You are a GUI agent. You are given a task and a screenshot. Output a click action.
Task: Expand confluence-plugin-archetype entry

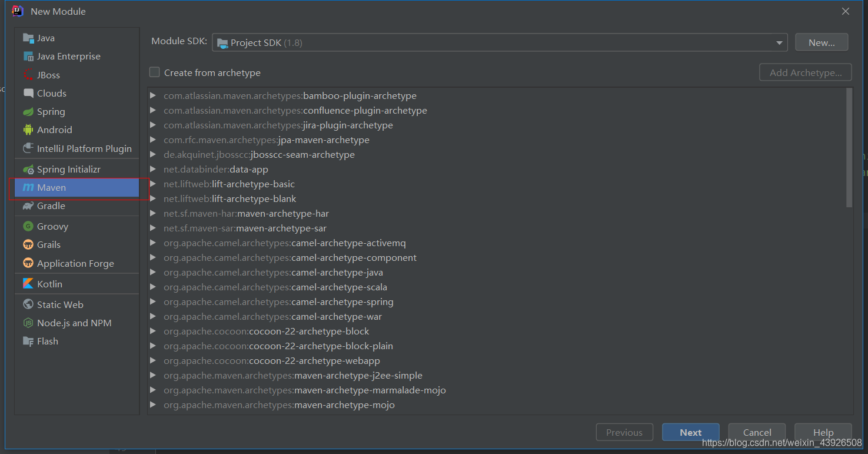click(x=153, y=110)
